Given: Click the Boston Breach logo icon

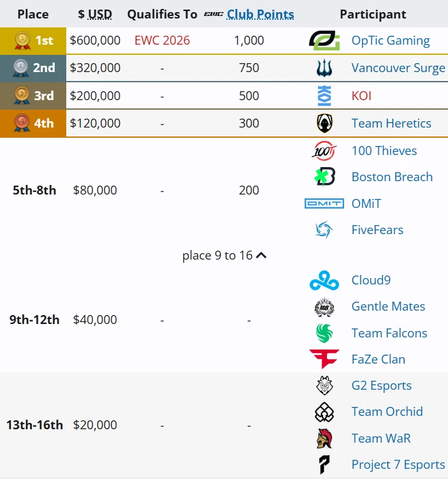Looking at the screenshot, I should [x=324, y=177].
